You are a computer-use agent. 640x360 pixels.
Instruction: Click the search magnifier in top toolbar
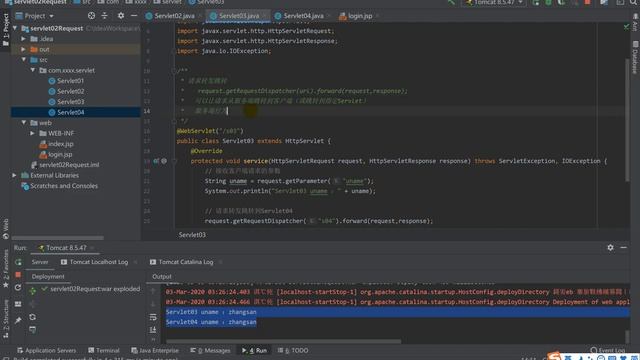point(633,2)
